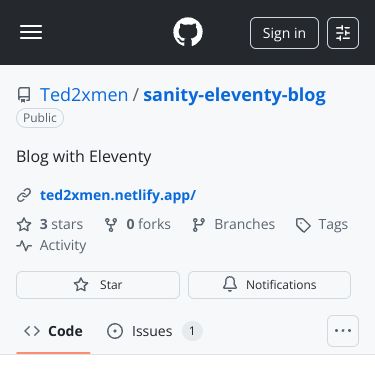Viewport: 375px width, 375px height.
Task: Click the link chain icon beside website
Action: point(24,195)
